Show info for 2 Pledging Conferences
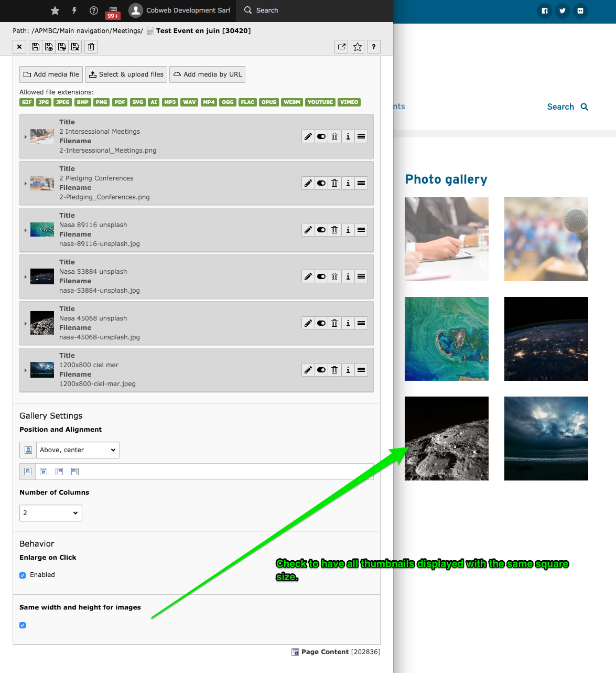The height and width of the screenshot is (673, 616). tap(348, 183)
